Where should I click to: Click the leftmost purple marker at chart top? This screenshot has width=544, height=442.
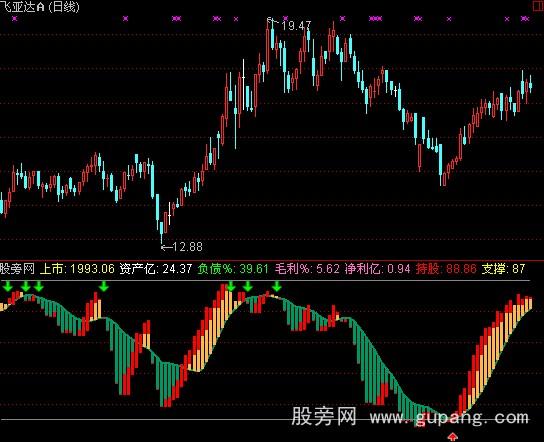(14, 19)
